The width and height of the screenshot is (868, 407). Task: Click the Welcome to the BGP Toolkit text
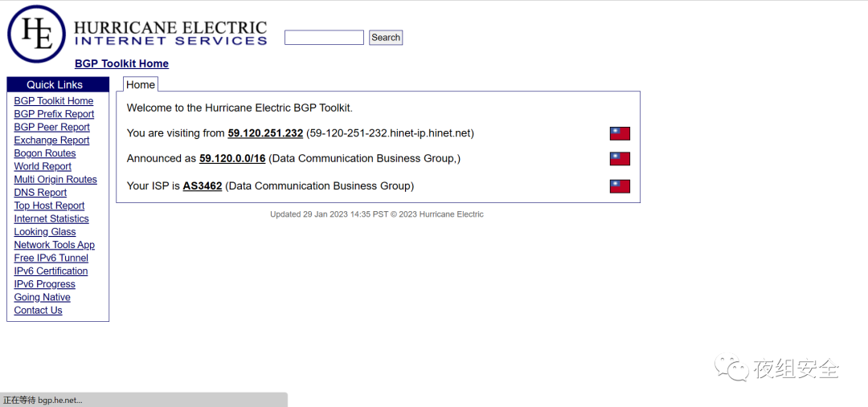tap(240, 108)
